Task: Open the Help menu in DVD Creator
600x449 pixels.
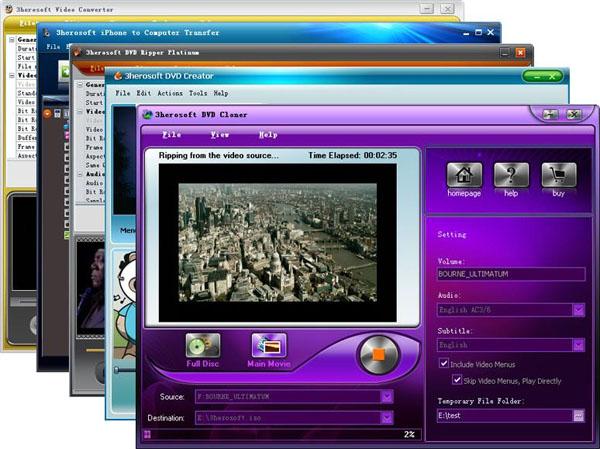Action: click(x=221, y=93)
